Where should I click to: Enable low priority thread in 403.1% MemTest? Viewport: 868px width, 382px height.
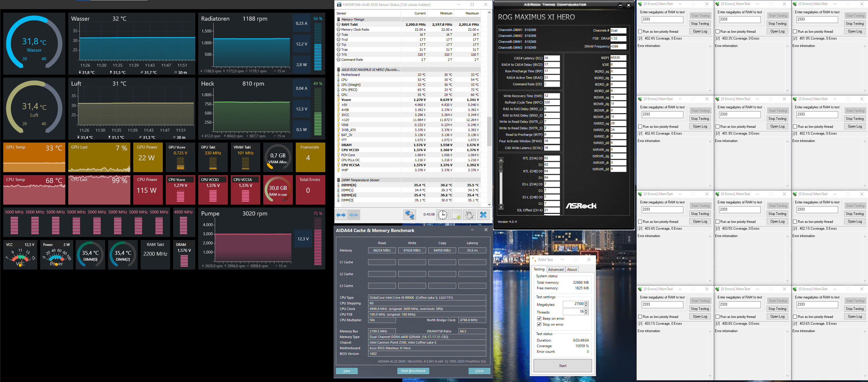click(x=640, y=317)
